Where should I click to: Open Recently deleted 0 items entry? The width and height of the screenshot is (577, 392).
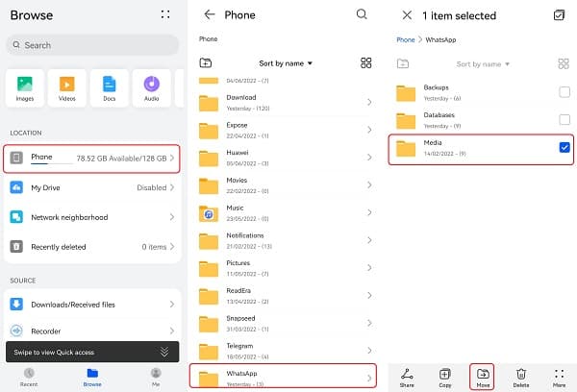92,247
